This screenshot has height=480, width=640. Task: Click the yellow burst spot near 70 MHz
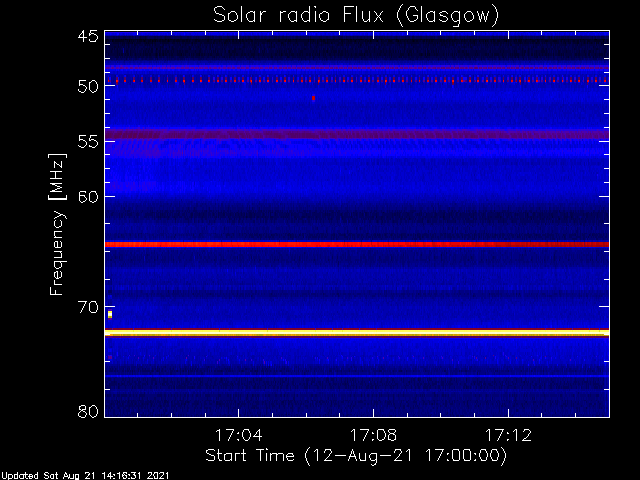click(110, 314)
